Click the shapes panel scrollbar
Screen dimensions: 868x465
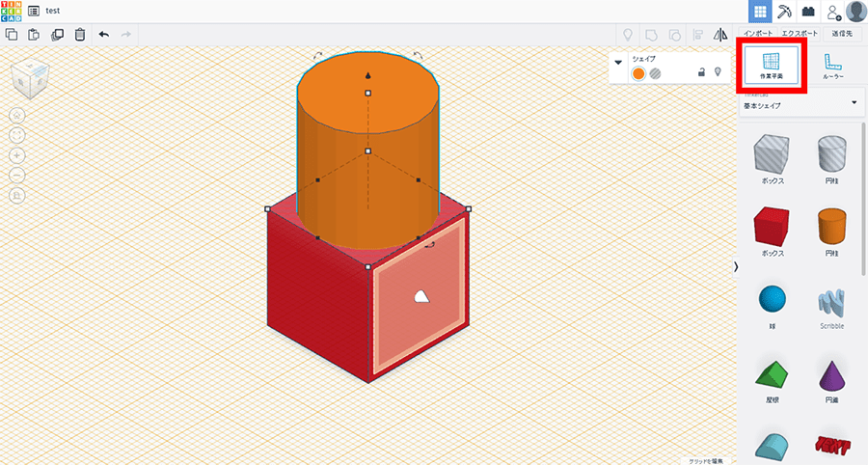864,200
